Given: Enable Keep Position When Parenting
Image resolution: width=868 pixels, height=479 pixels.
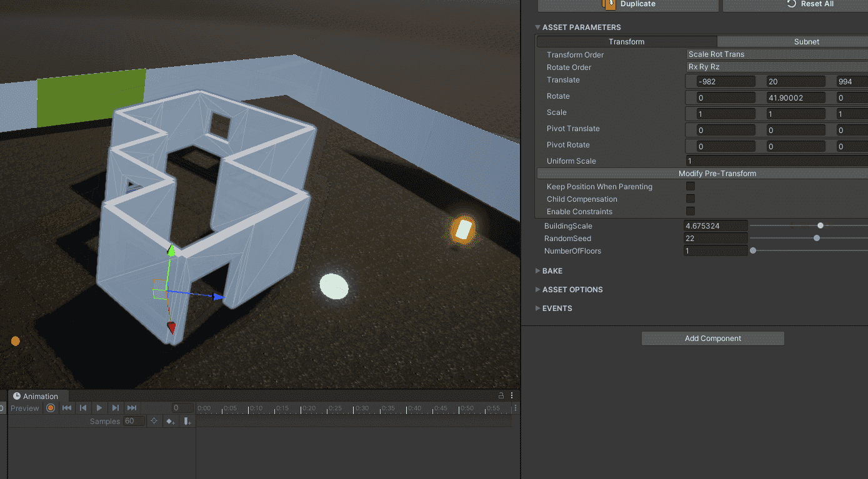Looking at the screenshot, I should coord(690,185).
